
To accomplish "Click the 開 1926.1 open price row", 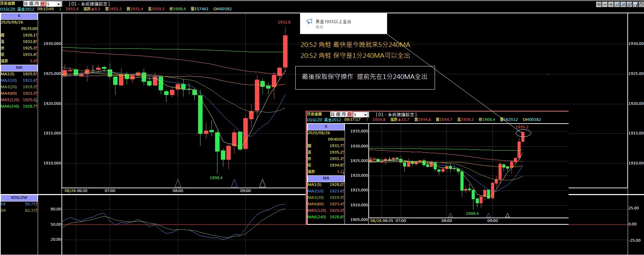I will point(19,35).
